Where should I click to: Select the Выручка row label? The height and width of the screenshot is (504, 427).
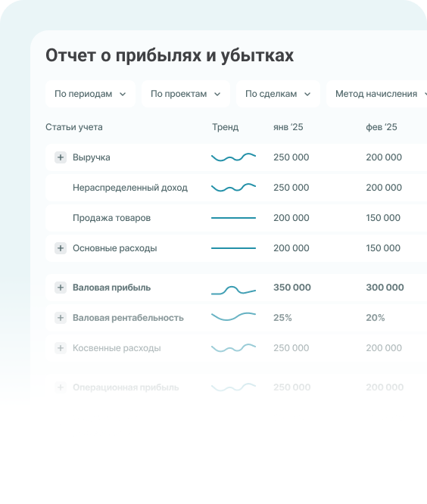pyautogui.click(x=92, y=157)
